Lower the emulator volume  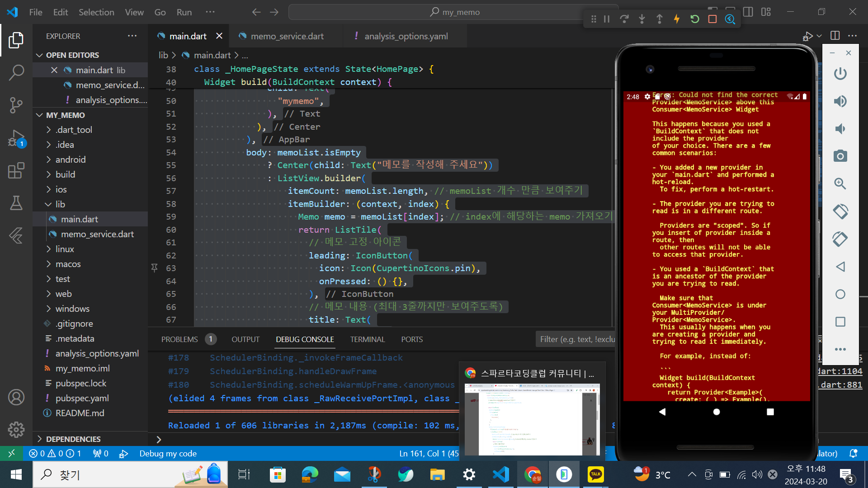[840, 129]
